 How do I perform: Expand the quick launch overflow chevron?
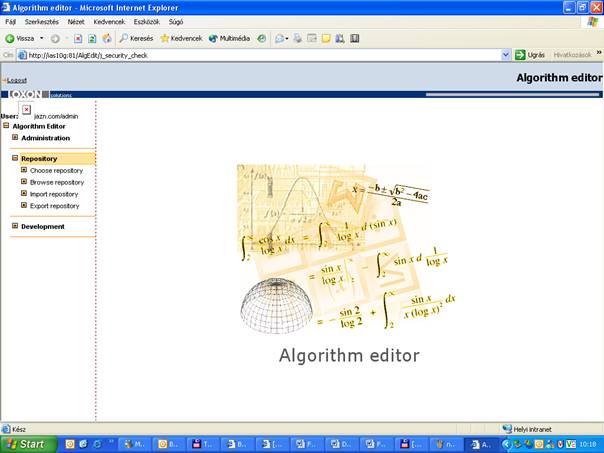(111, 442)
